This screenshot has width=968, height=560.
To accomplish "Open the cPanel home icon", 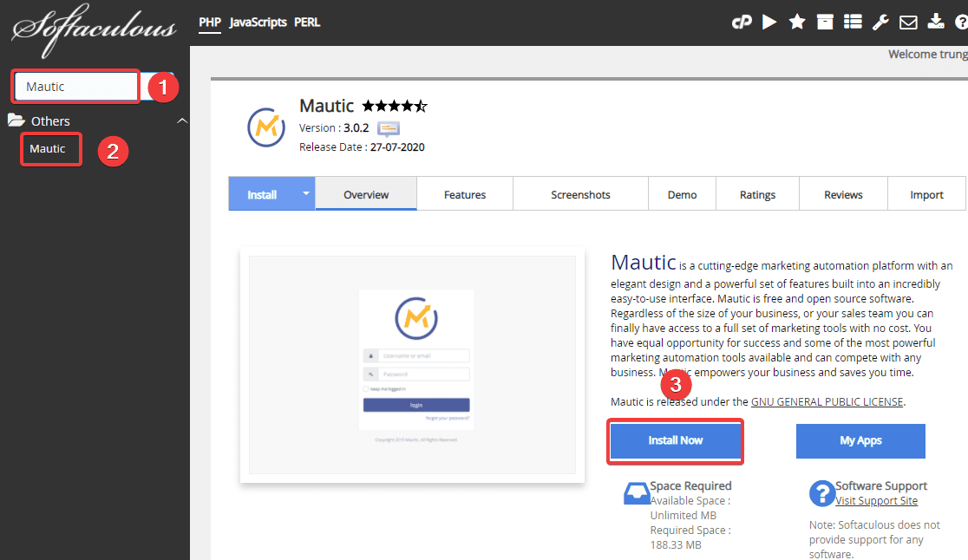I will tap(741, 23).
